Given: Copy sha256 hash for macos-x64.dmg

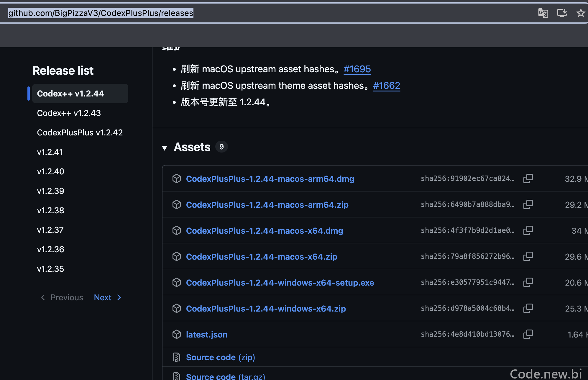Looking at the screenshot, I should (528, 230).
